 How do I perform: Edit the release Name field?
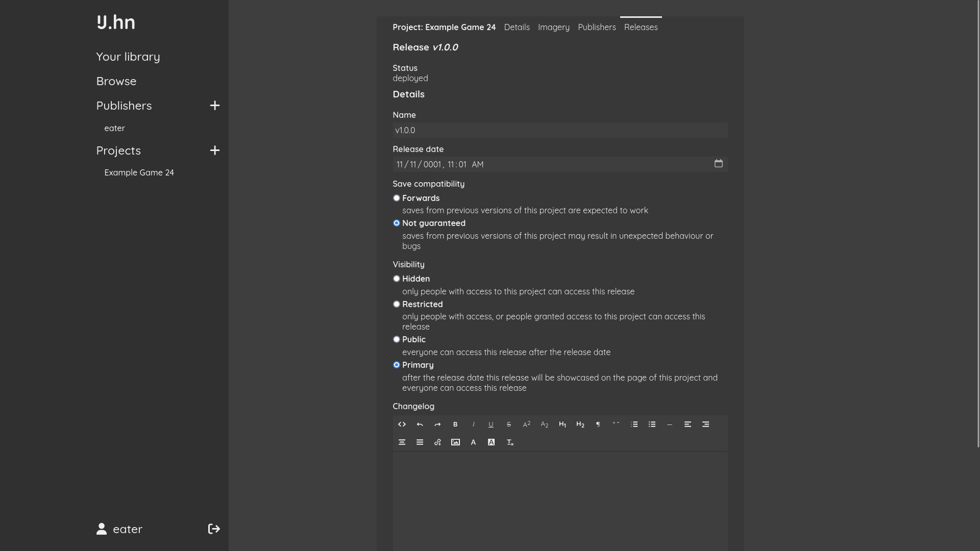click(560, 130)
